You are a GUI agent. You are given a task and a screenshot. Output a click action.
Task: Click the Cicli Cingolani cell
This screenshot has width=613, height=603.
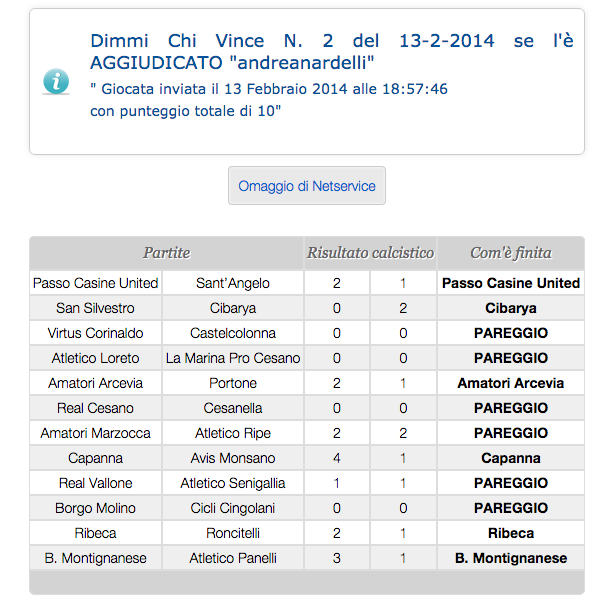(x=232, y=508)
